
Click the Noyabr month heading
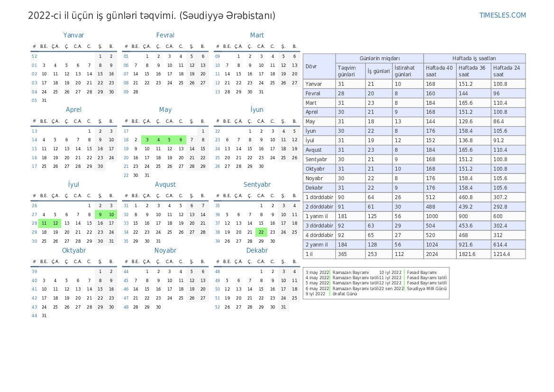point(165,251)
